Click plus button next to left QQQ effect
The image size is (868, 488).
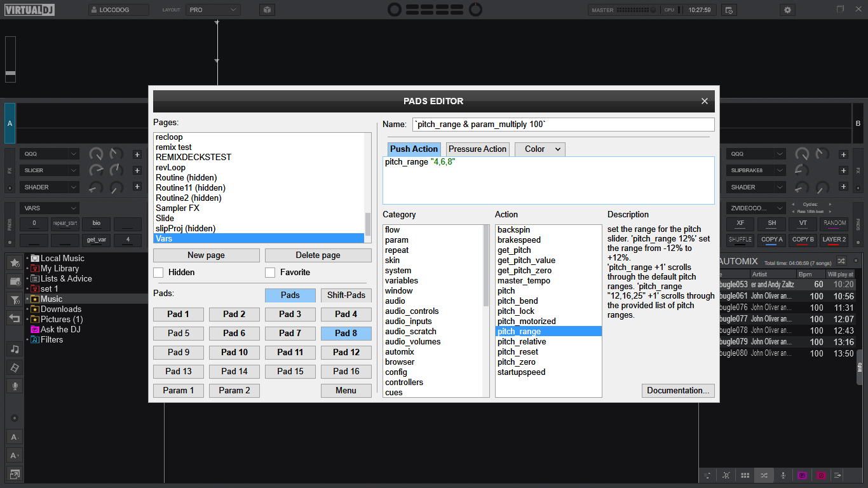tap(137, 154)
